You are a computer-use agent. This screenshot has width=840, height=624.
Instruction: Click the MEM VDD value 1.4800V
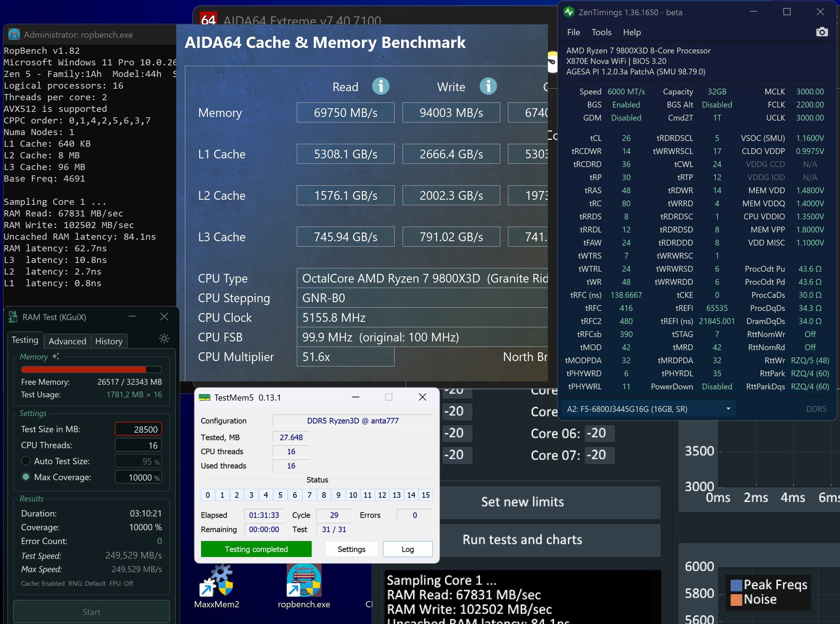pyautogui.click(x=809, y=190)
